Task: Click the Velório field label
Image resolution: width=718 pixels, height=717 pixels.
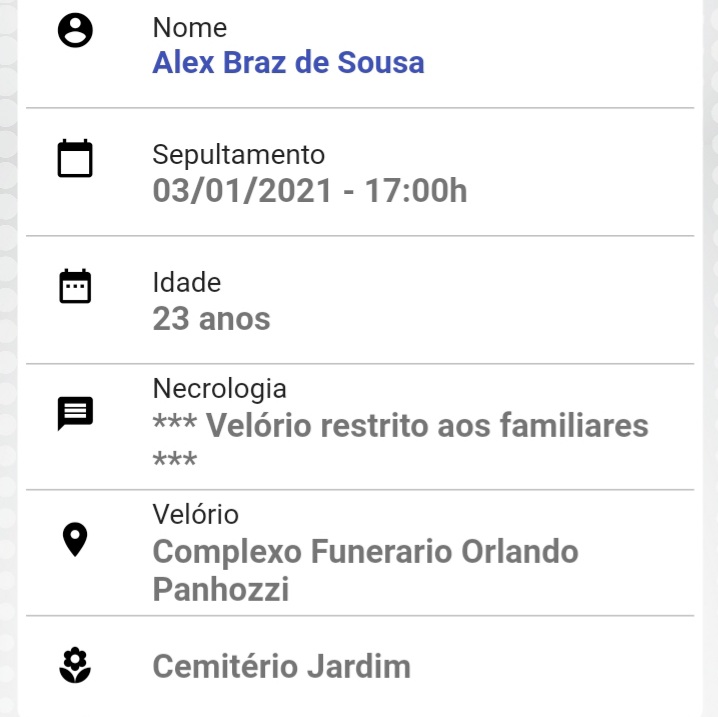Action: [x=196, y=514]
